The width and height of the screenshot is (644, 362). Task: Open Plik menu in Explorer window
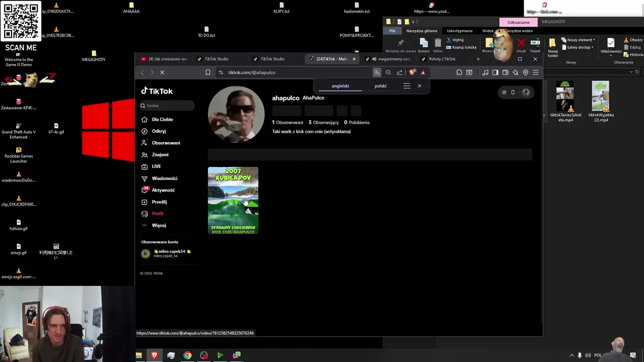pyautogui.click(x=392, y=31)
